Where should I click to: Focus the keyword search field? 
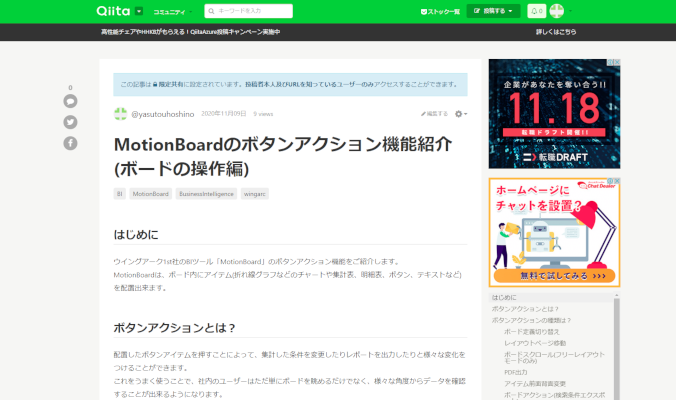[x=248, y=11]
